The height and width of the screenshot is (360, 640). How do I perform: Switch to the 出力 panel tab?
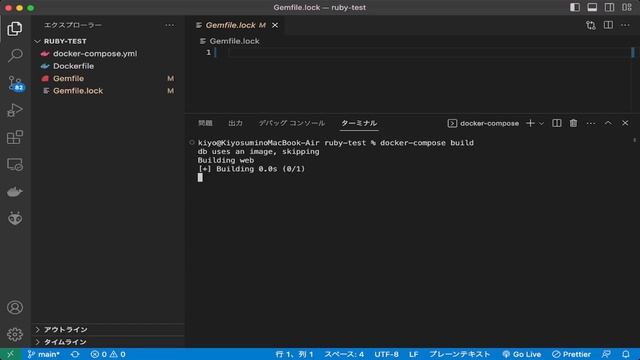pyautogui.click(x=236, y=123)
